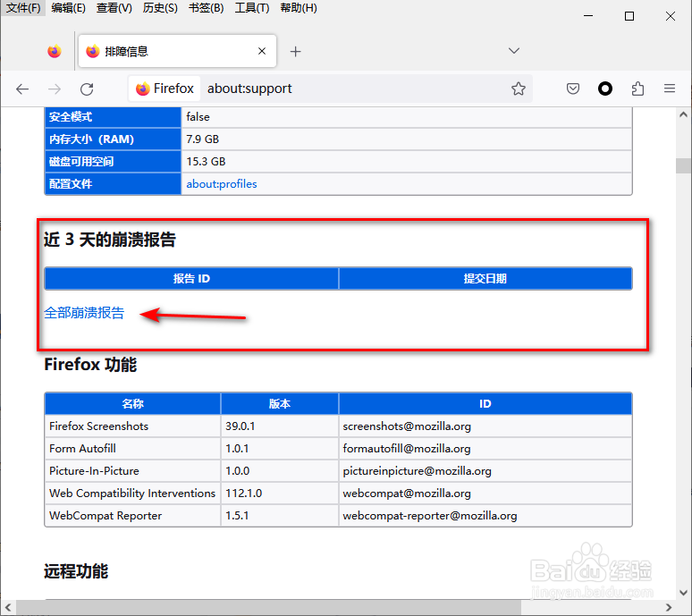Bookmark this page with the star icon
The width and height of the screenshot is (692, 616).
tap(519, 89)
